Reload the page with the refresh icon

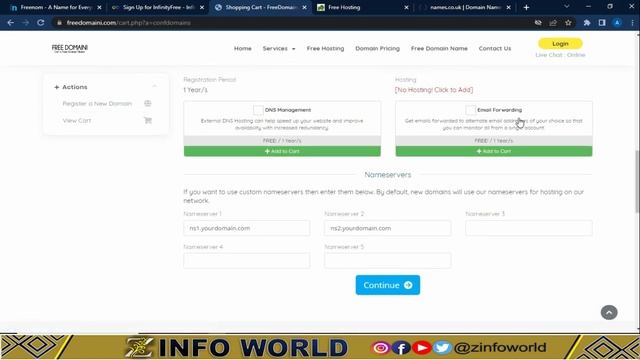tap(40, 23)
